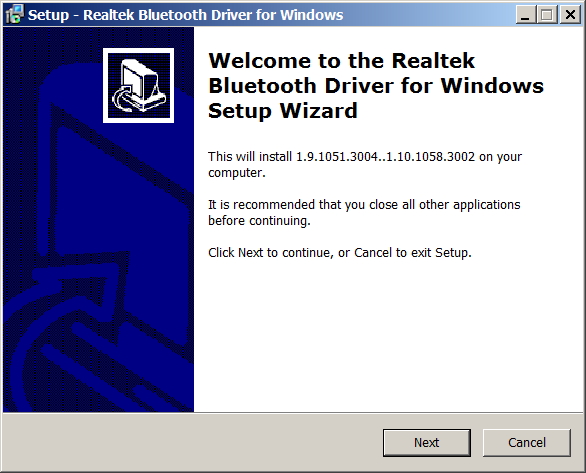Click the white-framed computer setup icon
This screenshot has height=473, width=586.
click(138, 85)
